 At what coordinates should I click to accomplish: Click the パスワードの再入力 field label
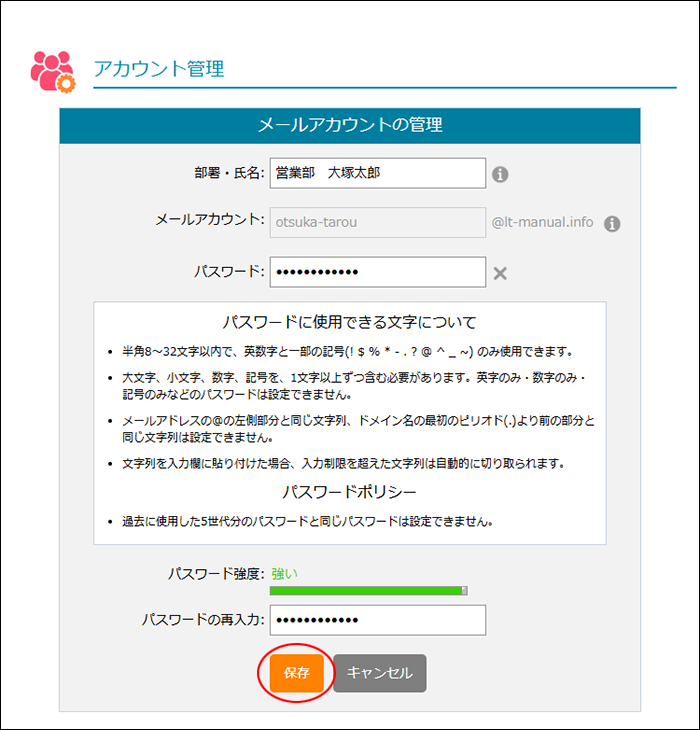tap(202, 620)
